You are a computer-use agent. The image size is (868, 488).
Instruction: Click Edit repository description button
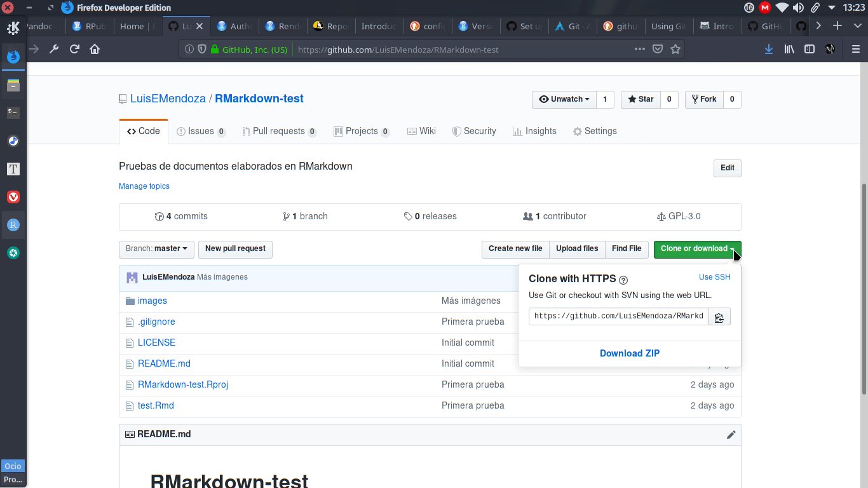click(728, 168)
